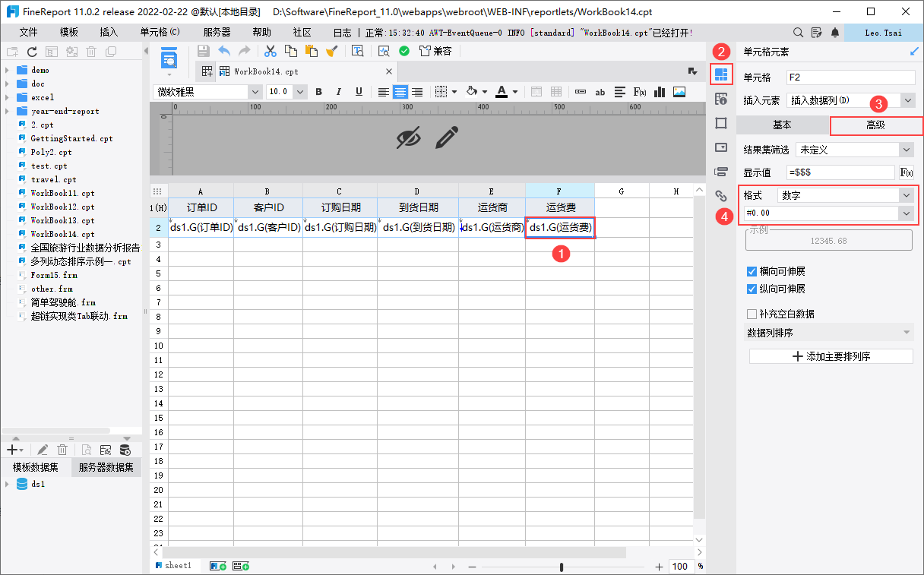
Task: Enable the 补充空白数据 checkbox
Action: [752, 314]
